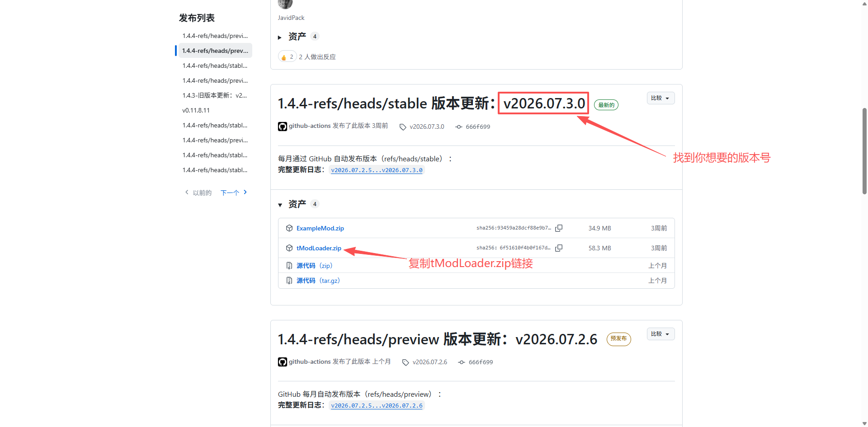Click the file-zip icon beside 源代码 (tar.gz)
Screen dimensions: 868x427
tap(289, 281)
